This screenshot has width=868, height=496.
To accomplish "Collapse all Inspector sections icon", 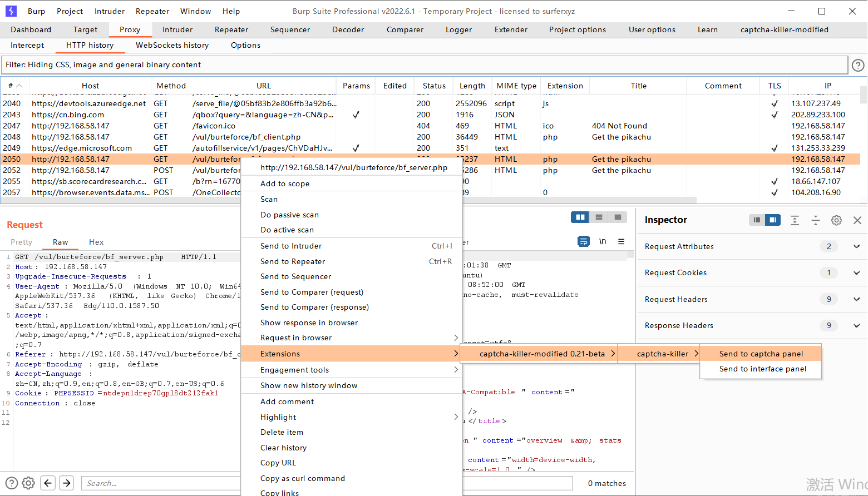I will (816, 220).
